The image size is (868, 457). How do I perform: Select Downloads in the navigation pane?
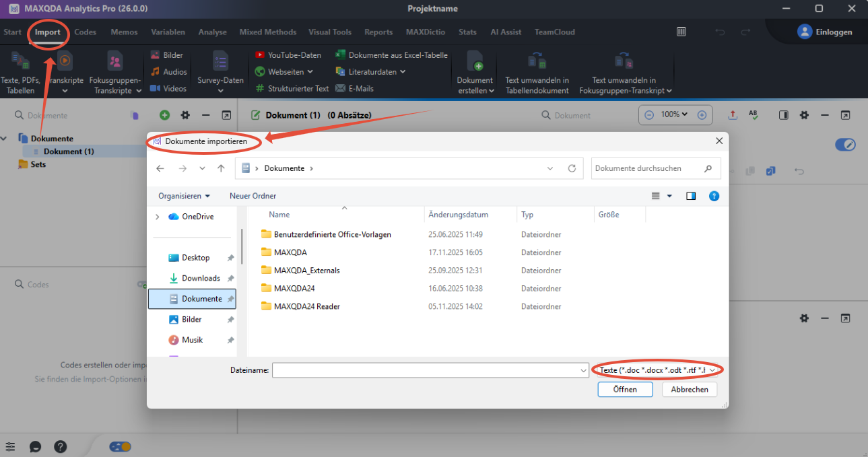point(201,278)
